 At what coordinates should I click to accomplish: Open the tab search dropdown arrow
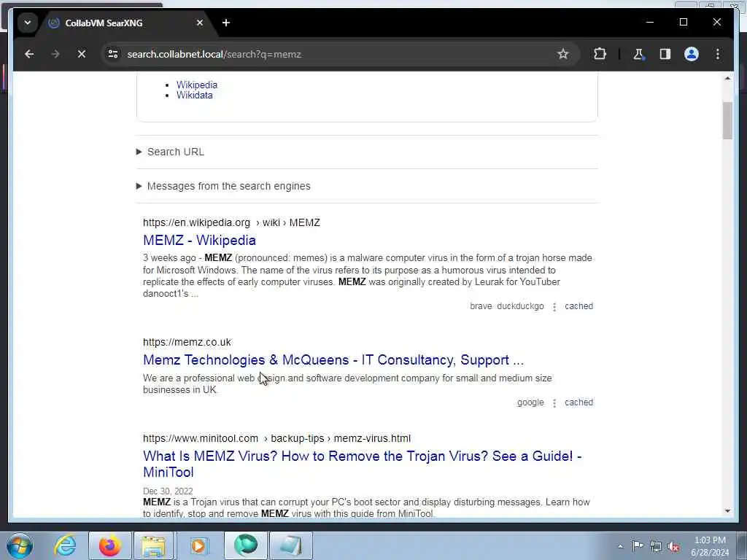point(28,23)
